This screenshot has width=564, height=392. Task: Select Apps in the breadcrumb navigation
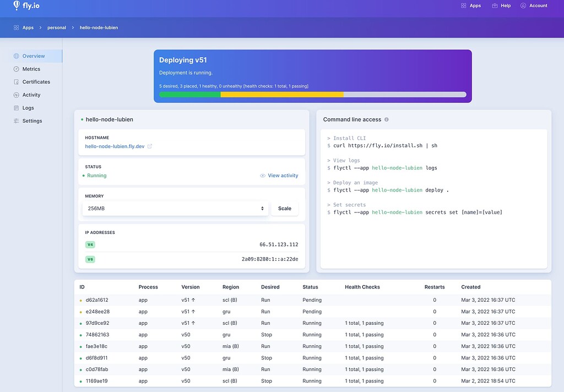[28, 27]
